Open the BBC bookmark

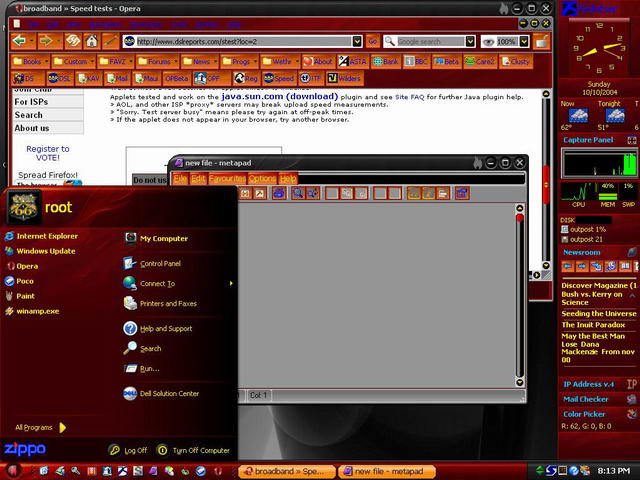416,61
